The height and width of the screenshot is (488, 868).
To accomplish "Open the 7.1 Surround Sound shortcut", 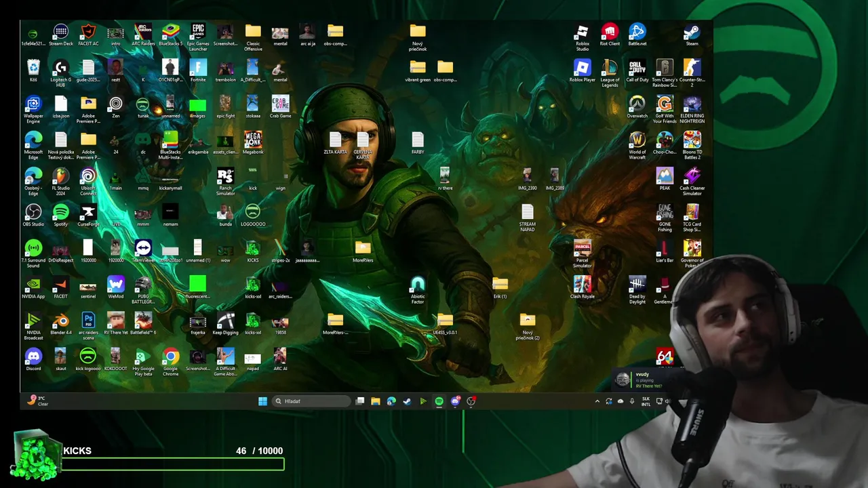I will [33, 254].
